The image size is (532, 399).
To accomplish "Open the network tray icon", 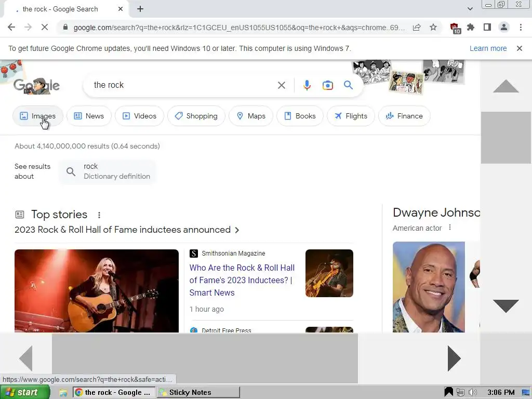I will pos(460,393).
